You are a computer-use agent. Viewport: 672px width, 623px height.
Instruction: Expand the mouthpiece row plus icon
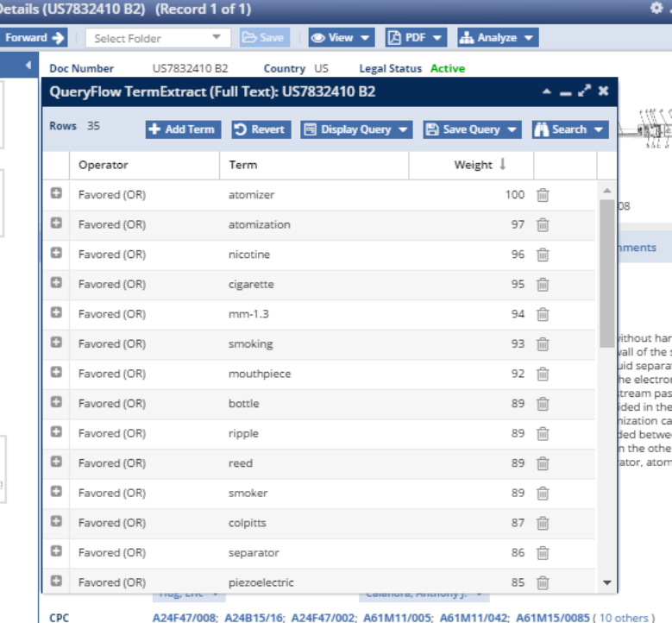pyautogui.click(x=56, y=372)
